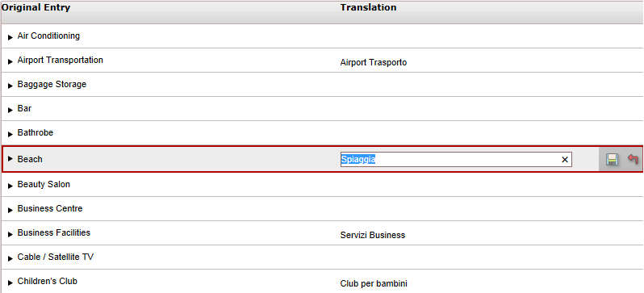The image size is (644, 293).
Task: Expand the Baggage Storage entry
Action: coord(10,86)
